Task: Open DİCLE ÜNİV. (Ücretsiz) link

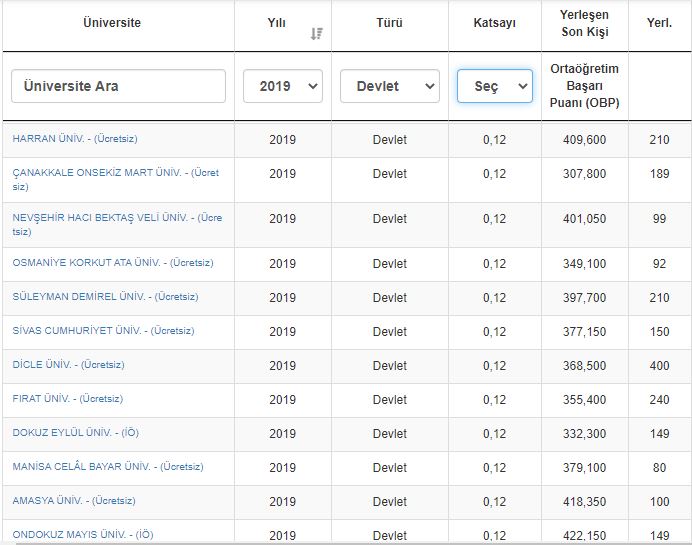Action: 68,365
